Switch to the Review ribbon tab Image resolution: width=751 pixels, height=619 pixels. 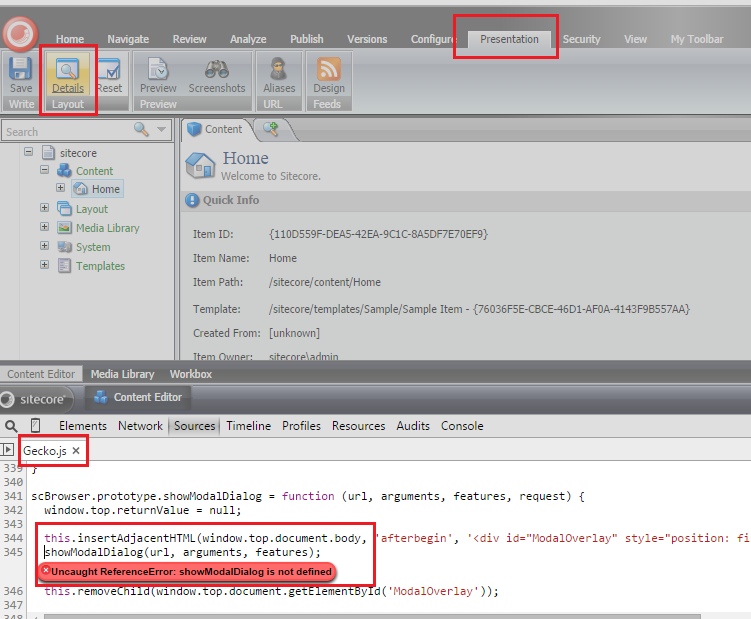click(189, 39)
